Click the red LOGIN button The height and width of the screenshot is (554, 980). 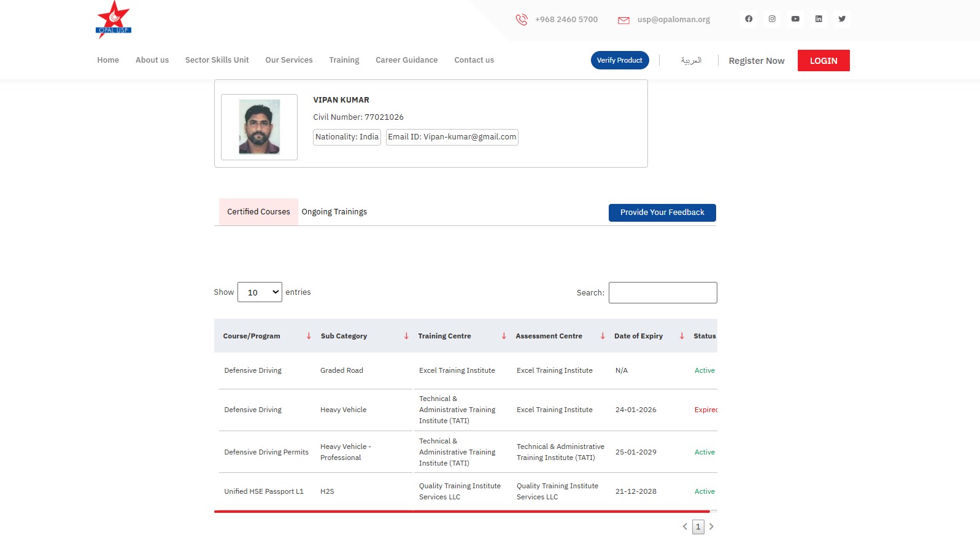point(824,61)
